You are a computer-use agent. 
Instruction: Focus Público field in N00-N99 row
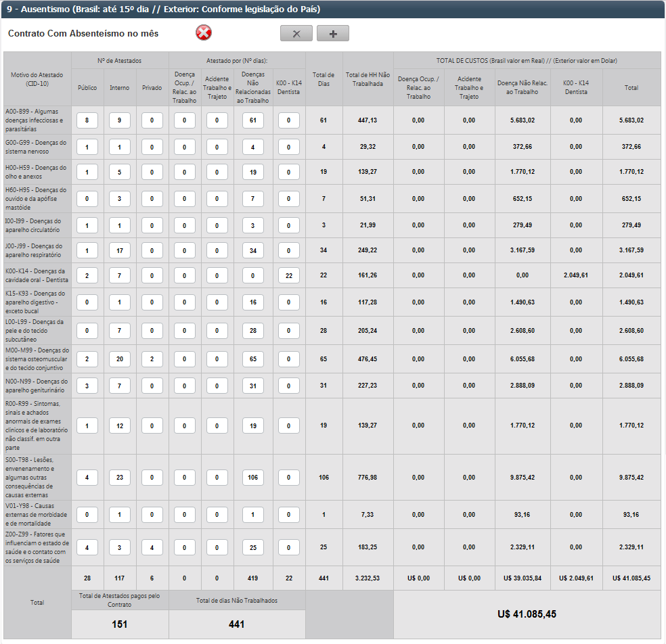point(87,386)
